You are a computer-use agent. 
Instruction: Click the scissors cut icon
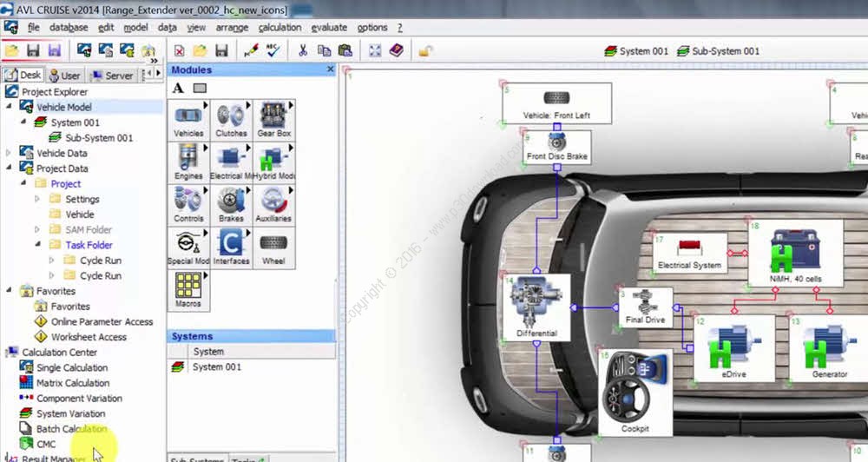tap(302, 51)
